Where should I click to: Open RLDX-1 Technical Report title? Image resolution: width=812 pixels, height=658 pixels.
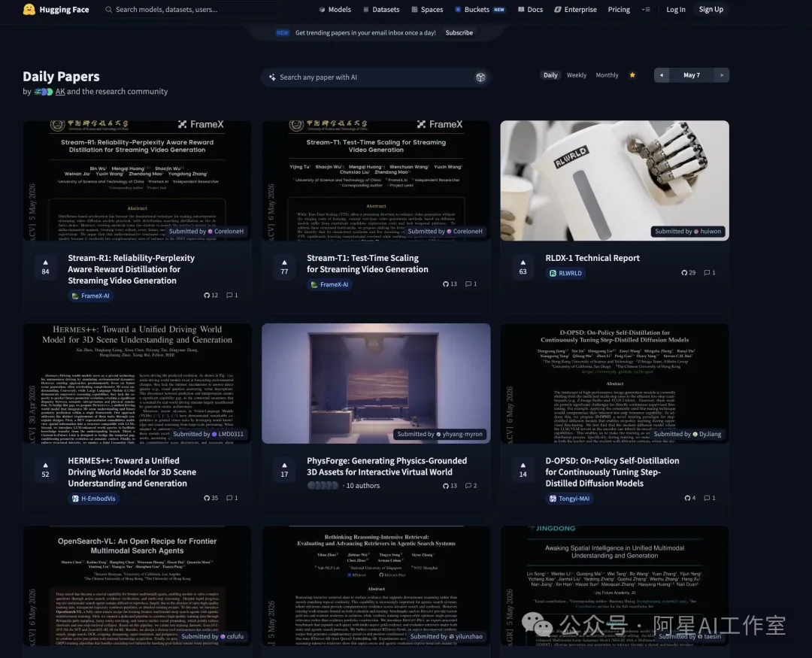pyautogui.click(x=592, y=258)
